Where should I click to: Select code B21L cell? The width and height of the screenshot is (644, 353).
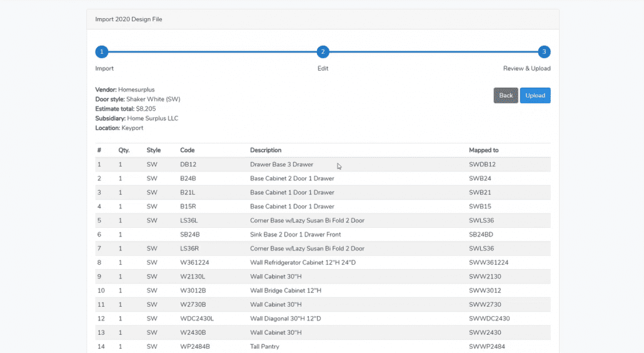point(188,192)
